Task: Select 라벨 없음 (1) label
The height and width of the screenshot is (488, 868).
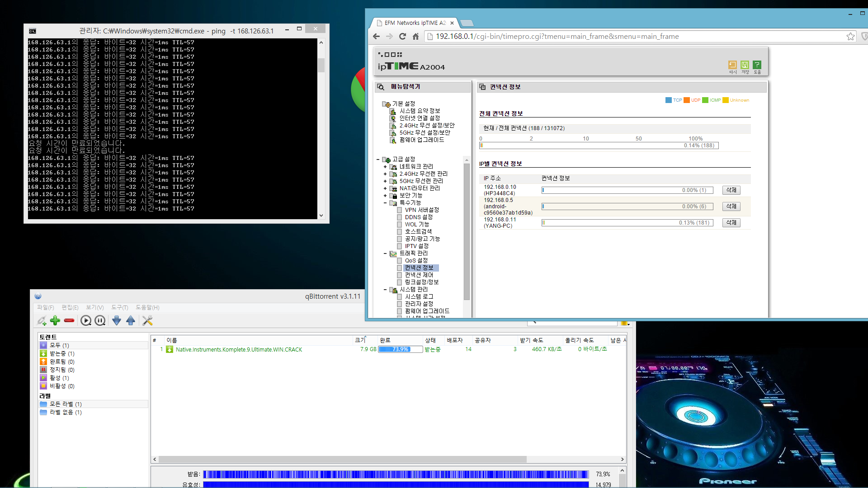Action: point(65,412)
